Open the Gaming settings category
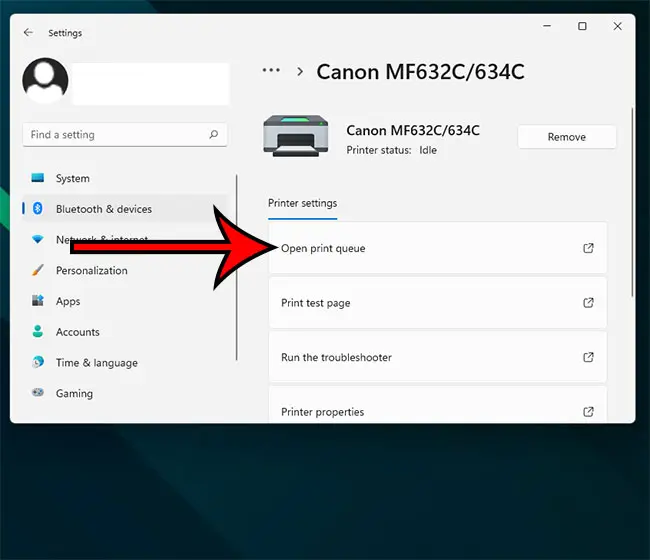Screen dimensions: 650x560 [x=124, y=393]
